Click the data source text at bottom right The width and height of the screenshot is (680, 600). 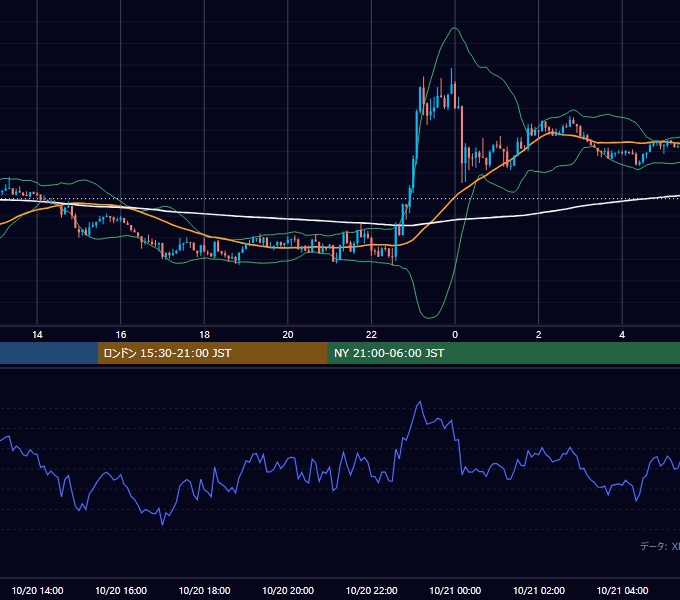pyautogui.click(x=660, y=546)
